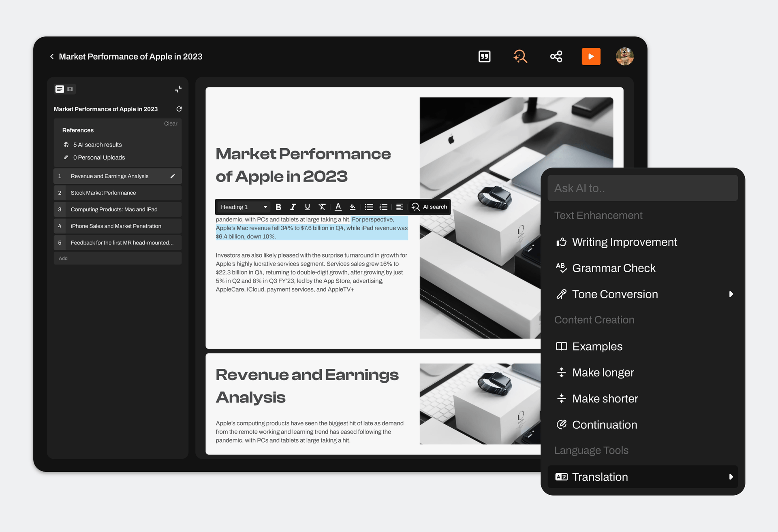Viewport: 778px width, 532px height.
Task: Toggle bold formatting in text toolbar
Action: [x=278, y=207]
